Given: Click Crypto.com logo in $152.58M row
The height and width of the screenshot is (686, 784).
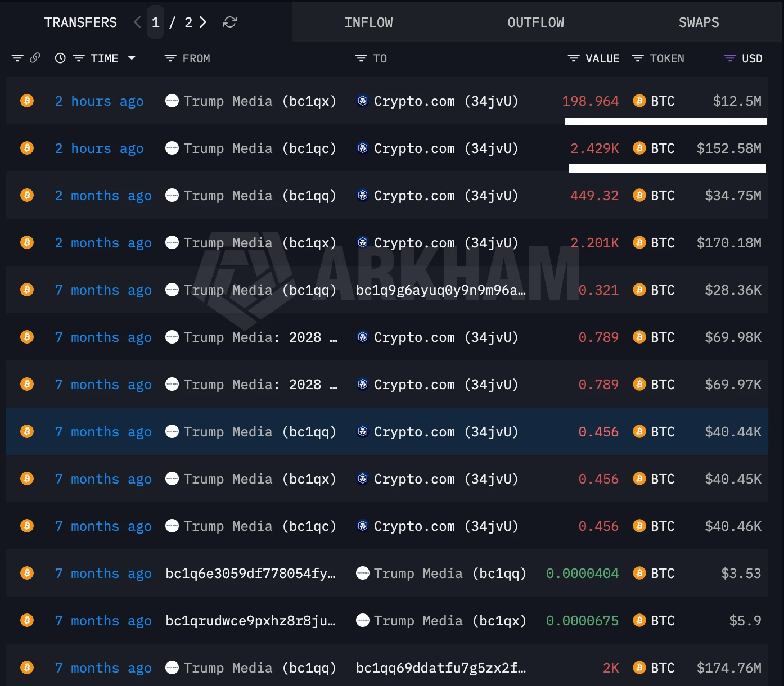Looking at the screenshot, I should pos(363,148).
